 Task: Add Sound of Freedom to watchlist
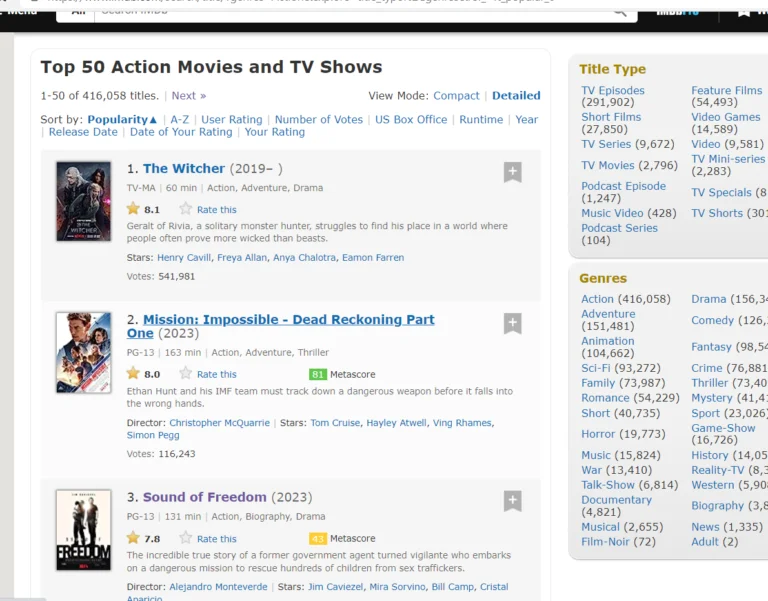tap(512, 501)
